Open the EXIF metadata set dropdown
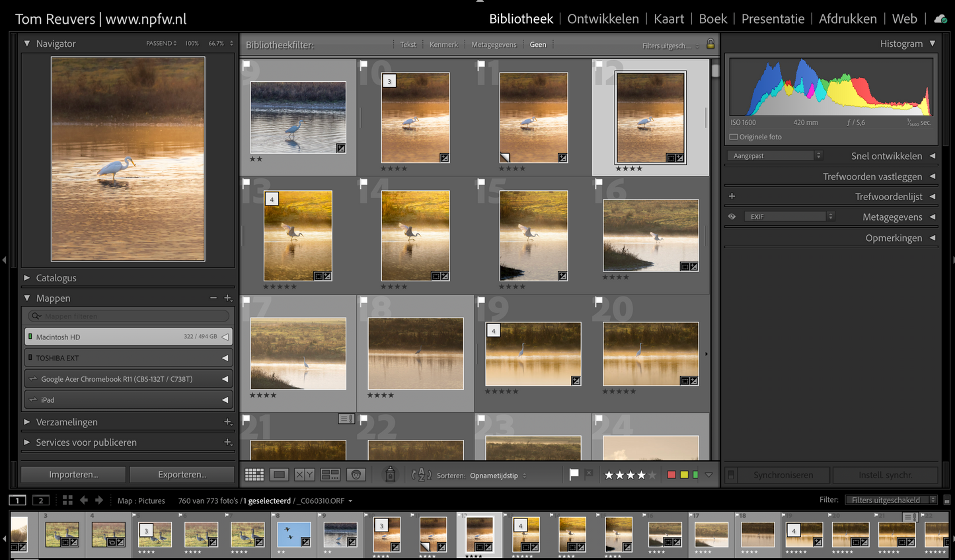This screenshot has height=560, width=955. tap(790, 217)
